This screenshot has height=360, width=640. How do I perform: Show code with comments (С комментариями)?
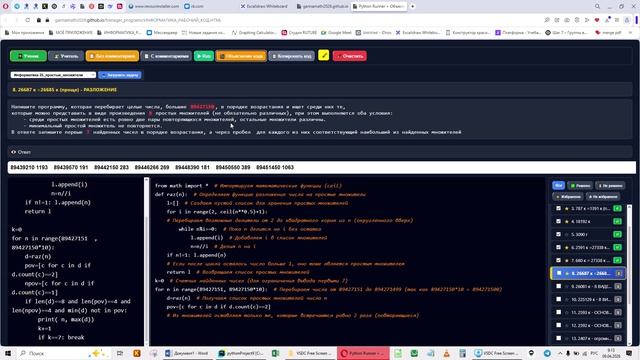[x=166, y=56]
